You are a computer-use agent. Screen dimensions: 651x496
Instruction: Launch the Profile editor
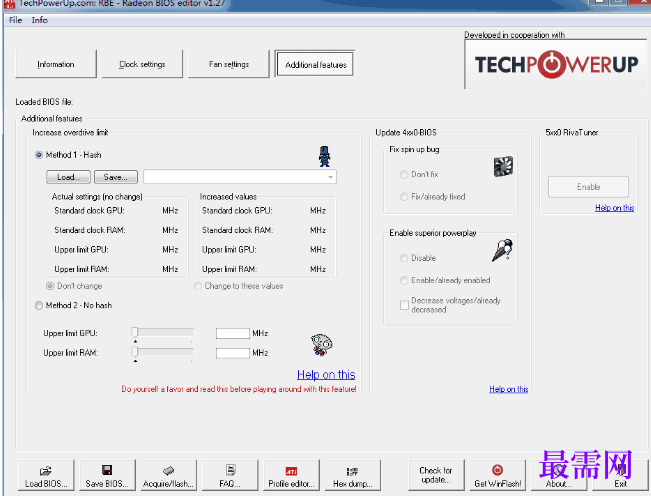tap(291, 475)
